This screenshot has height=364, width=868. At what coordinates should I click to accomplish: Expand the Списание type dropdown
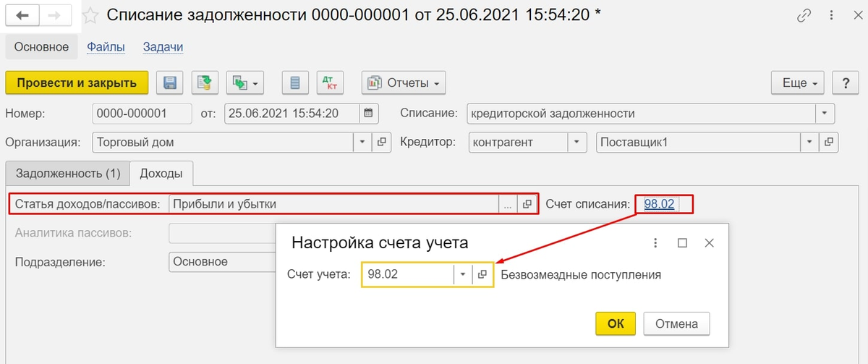[x=825, y=114]
